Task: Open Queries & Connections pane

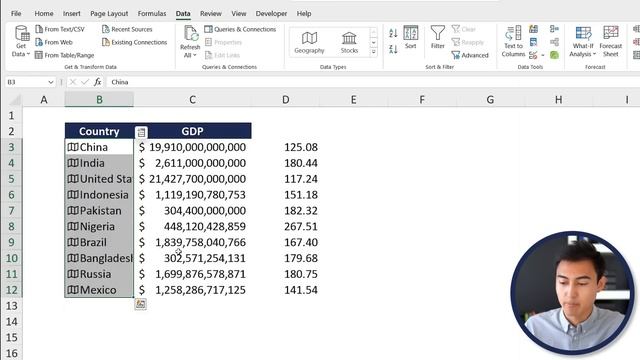Action: (x=240, y=29)
